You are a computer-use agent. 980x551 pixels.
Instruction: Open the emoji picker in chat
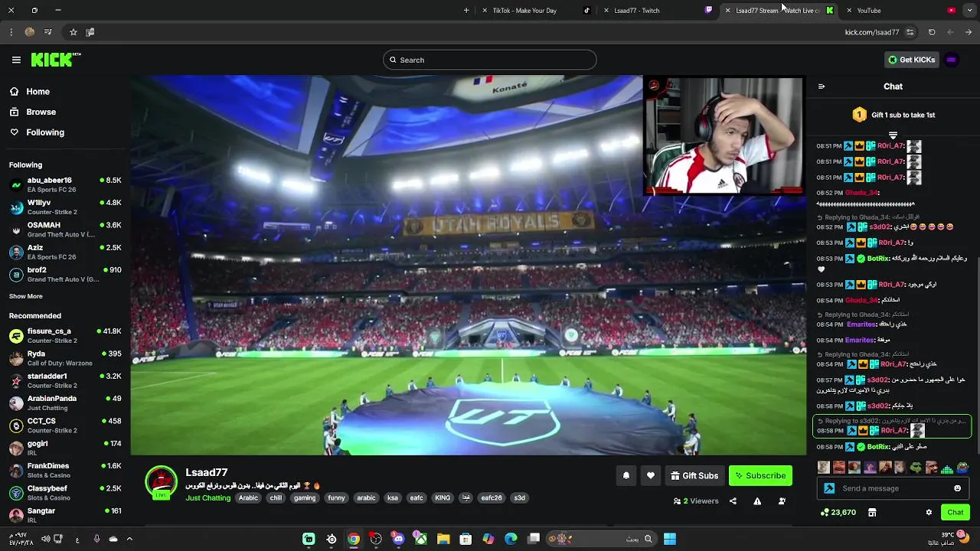(x=957, y=488)
